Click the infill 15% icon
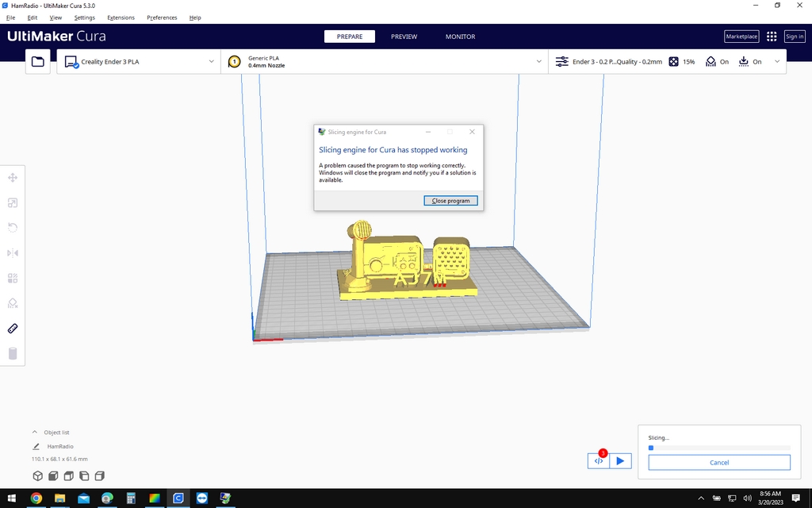Screen dimensions: 812x508 673,62
